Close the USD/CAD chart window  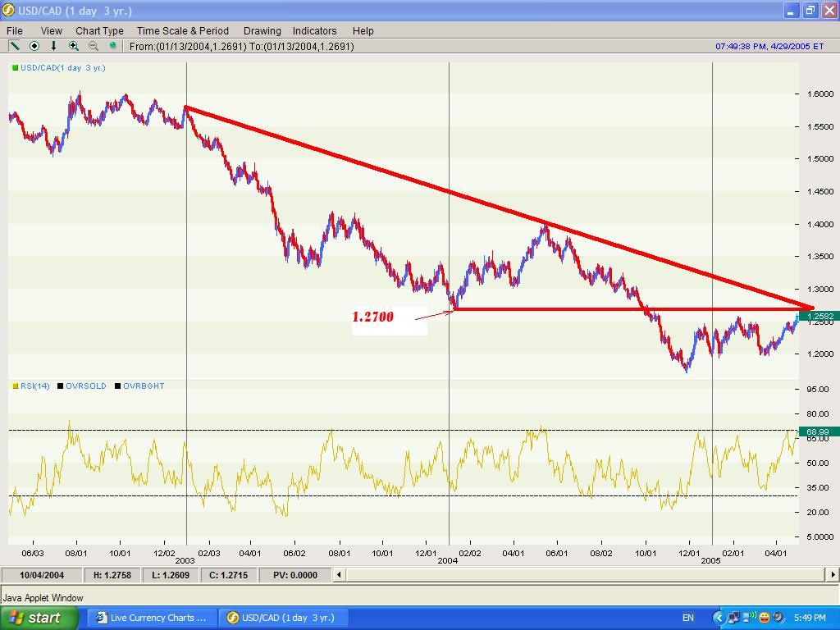coord(829,10)
